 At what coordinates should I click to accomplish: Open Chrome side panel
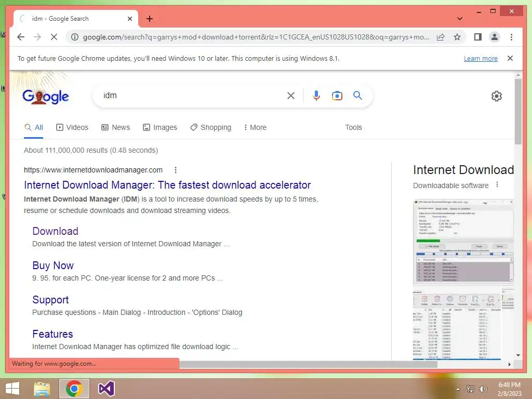point(478,37)
